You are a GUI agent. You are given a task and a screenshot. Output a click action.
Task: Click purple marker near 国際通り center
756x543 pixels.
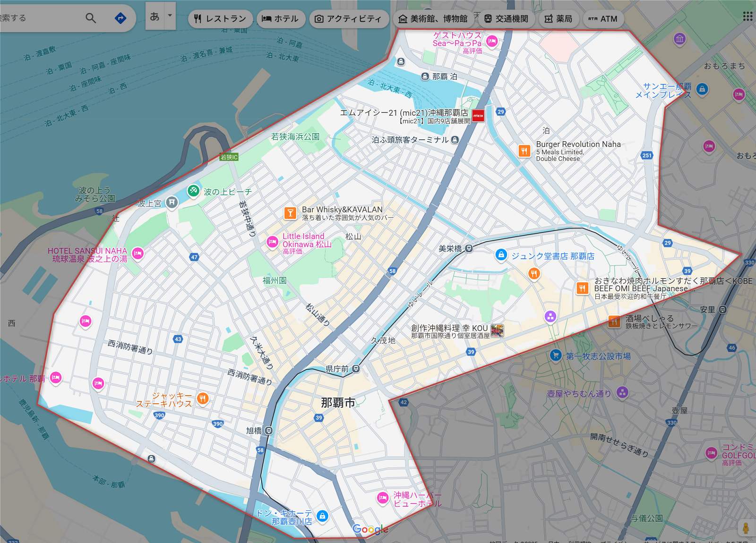[550, 317]
